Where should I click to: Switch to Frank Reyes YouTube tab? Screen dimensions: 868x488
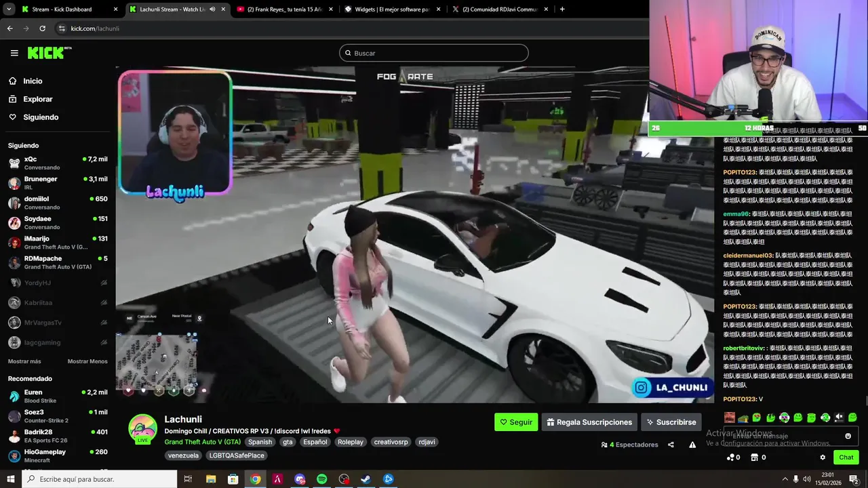283,9
